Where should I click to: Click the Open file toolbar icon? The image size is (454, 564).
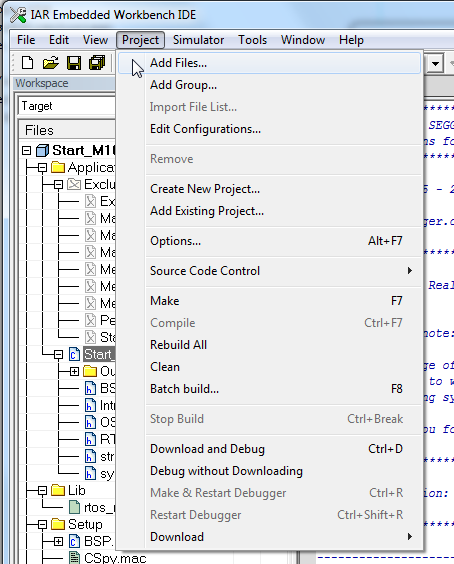click(x=50, y=63)
